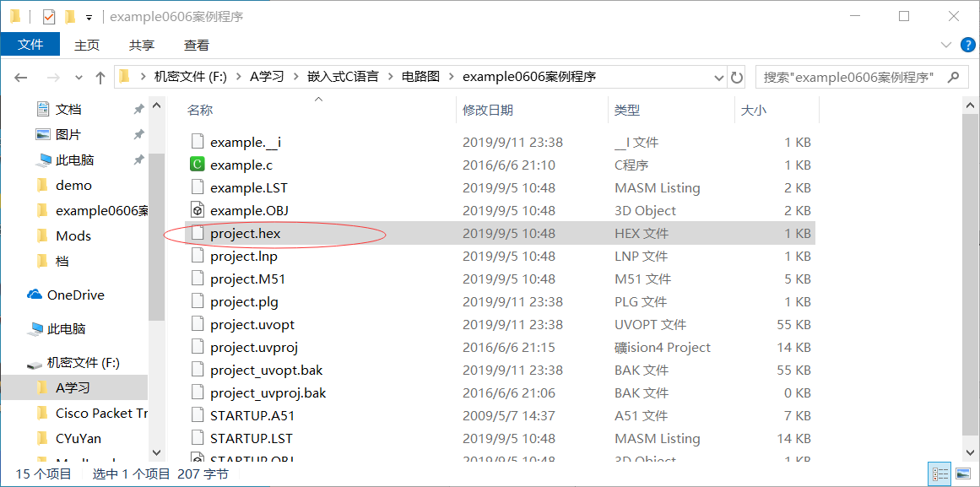Select the project_uvopt.bak file name
This screenshot has height=487, width=980.
pyautogui.click(x=266, y=370)
